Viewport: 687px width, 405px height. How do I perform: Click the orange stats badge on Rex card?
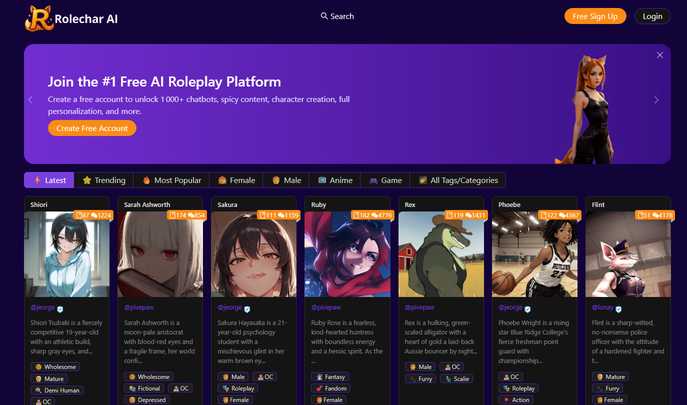(466, 215)
